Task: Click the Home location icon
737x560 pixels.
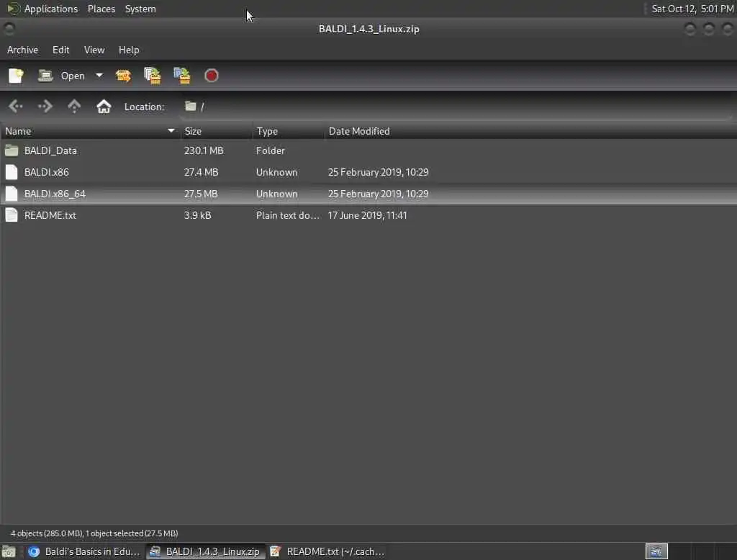Action: click(104, 107)
